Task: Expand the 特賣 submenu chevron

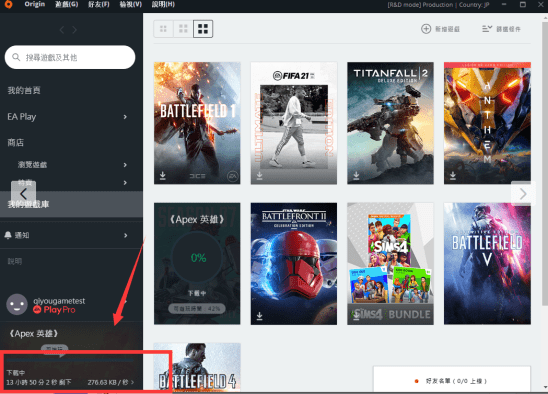Action: tap(125, 182)
